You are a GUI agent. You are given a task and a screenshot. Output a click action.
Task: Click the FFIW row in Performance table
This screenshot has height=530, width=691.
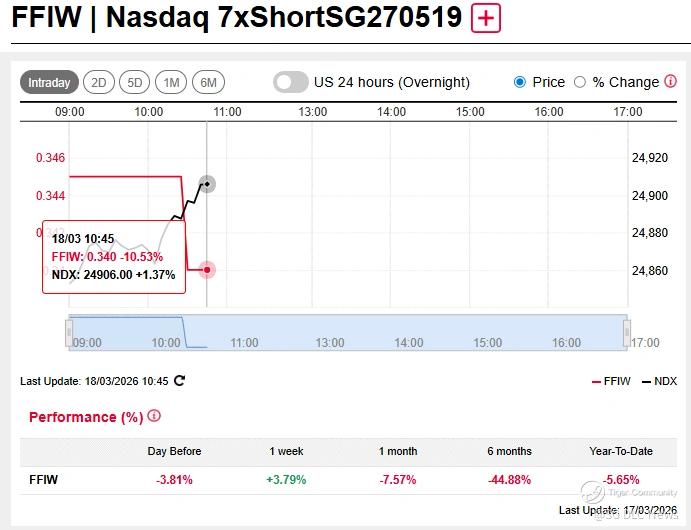[x=42, y=480]
